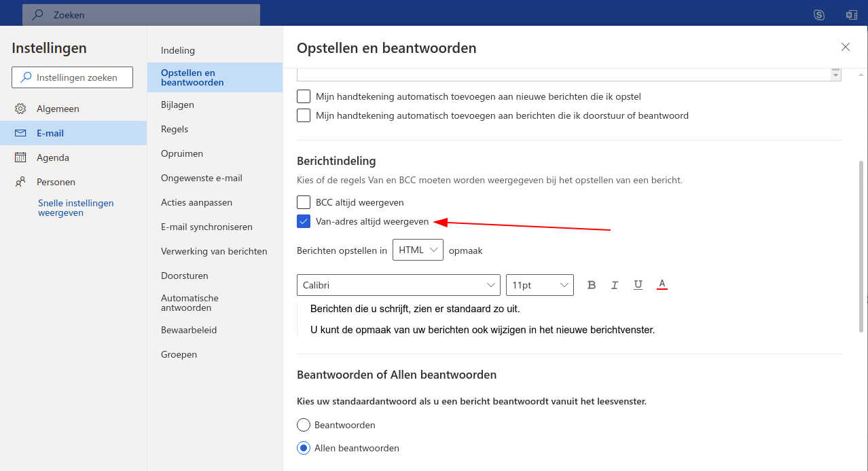Viewport: 868px width, 471px height.
Task: Expand the Calibri font dropdown
Action: tap(398, 285)
